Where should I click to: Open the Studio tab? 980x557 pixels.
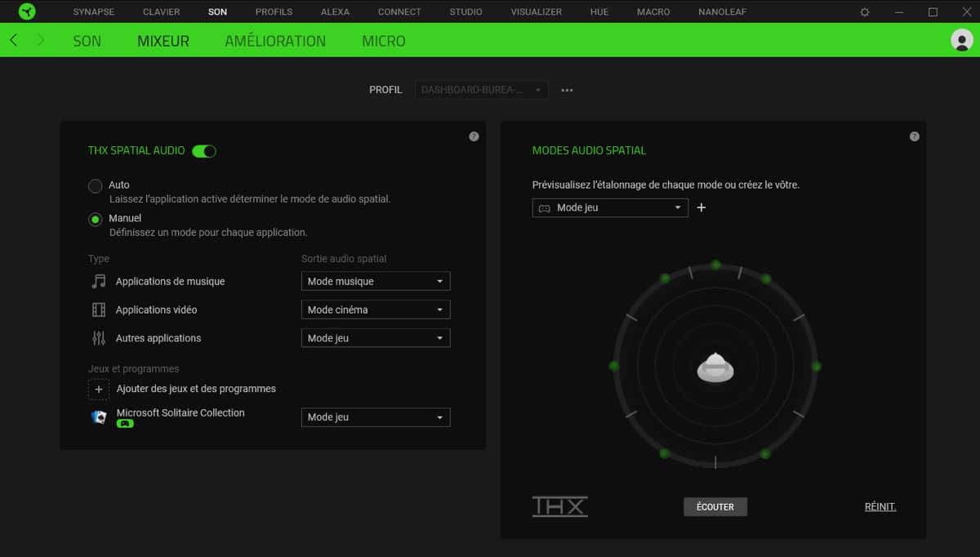(465, 12)
